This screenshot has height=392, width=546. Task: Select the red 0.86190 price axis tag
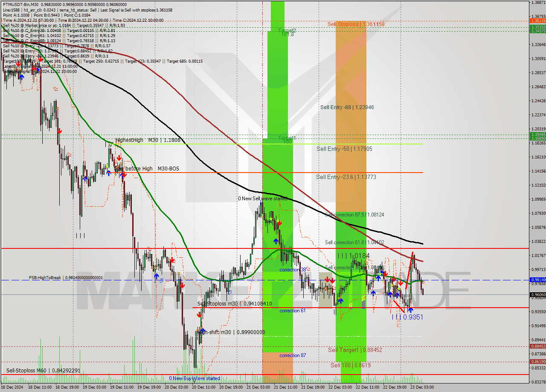[x=537, y=361]
